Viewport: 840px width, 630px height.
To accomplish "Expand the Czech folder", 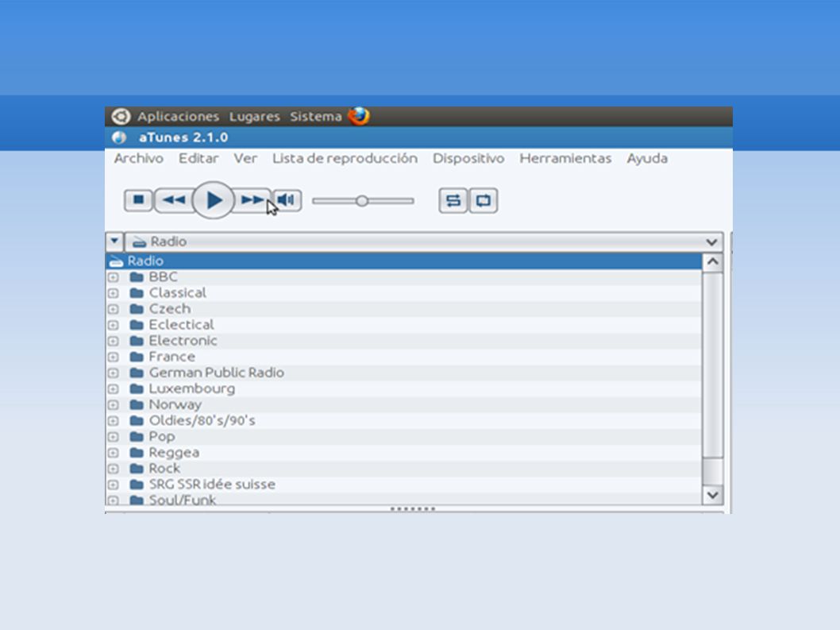I will click(113, 309).
